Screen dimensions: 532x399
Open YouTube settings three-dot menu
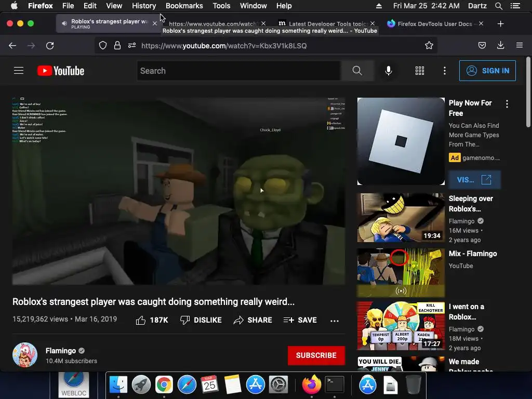tap(445, 71)
